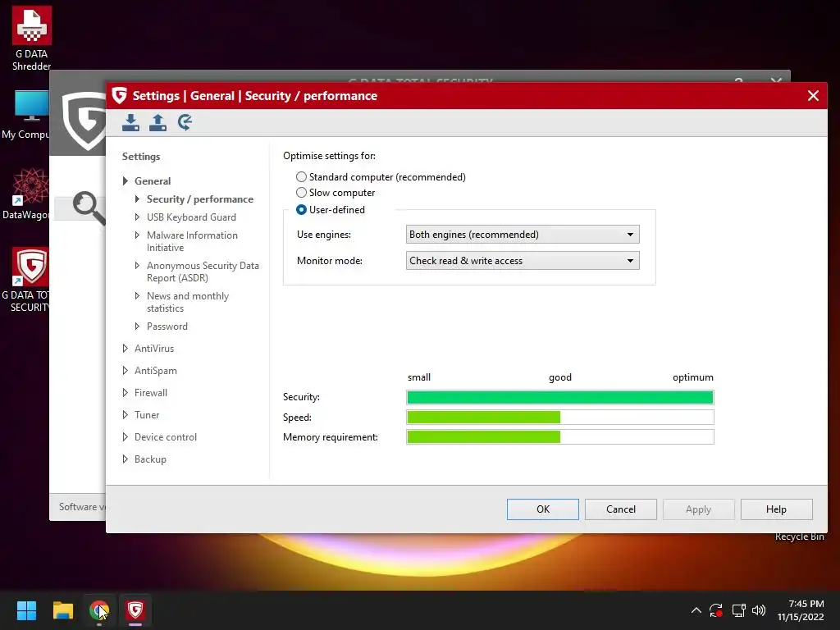Screen dimensions: 840x630
Task: Expand the Firewall tree node
Action: pos(125,393)
